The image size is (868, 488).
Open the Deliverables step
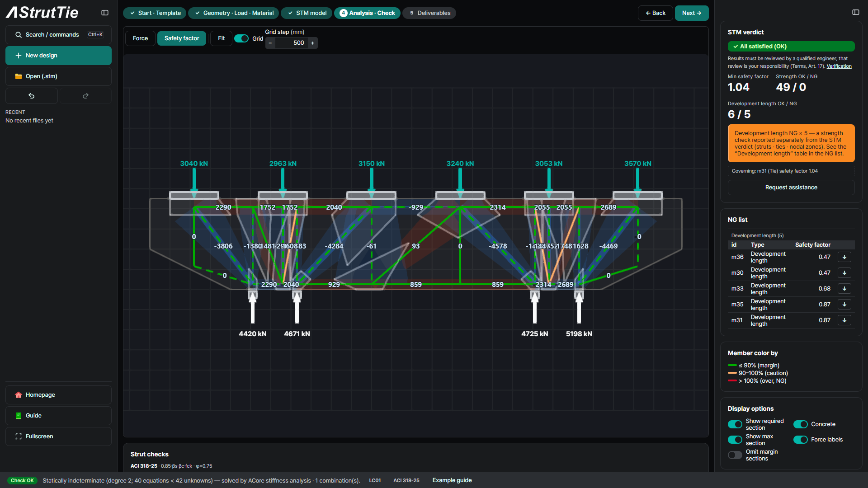(x=429, y=13)
